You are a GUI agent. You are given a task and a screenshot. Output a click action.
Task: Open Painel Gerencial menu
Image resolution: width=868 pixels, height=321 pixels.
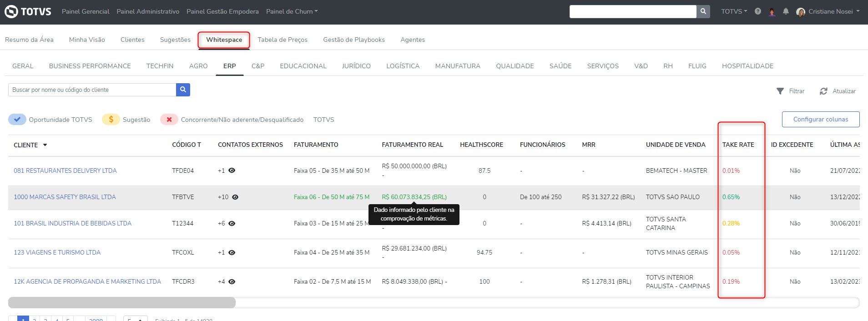pos(86,11)
